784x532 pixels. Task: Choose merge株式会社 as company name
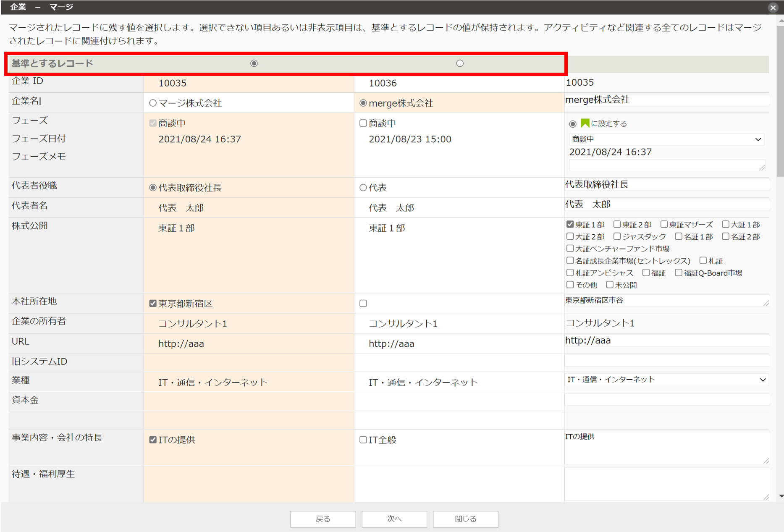(363, 103)
